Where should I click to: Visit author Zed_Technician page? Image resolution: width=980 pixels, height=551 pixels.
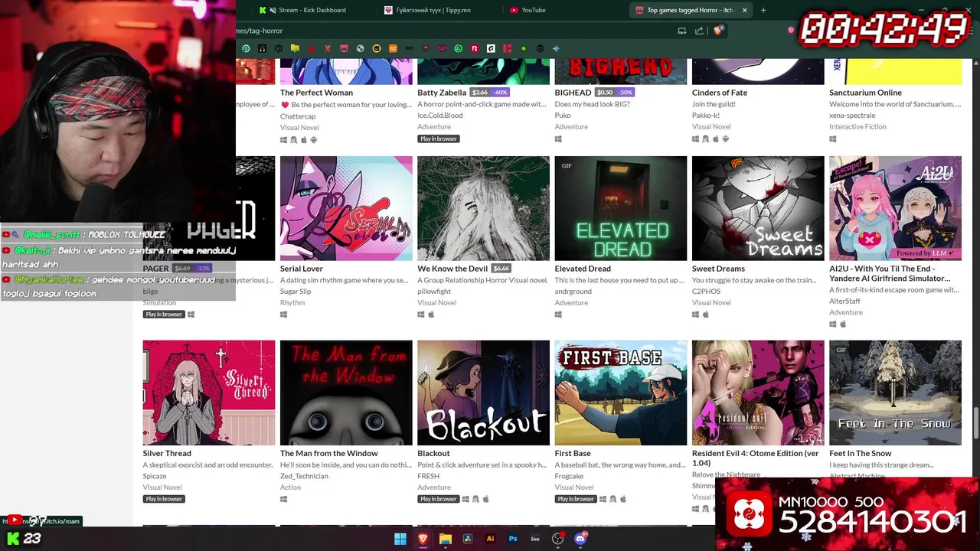point(304,476)
